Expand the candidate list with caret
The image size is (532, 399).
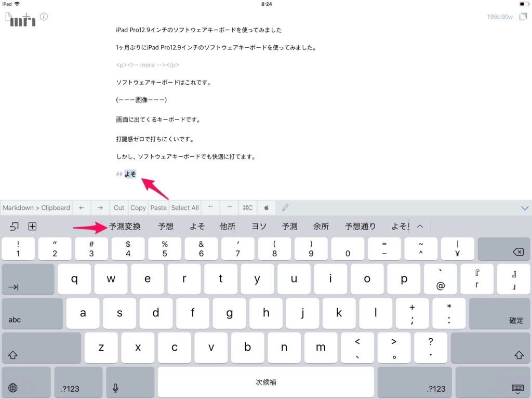(420, 227)
